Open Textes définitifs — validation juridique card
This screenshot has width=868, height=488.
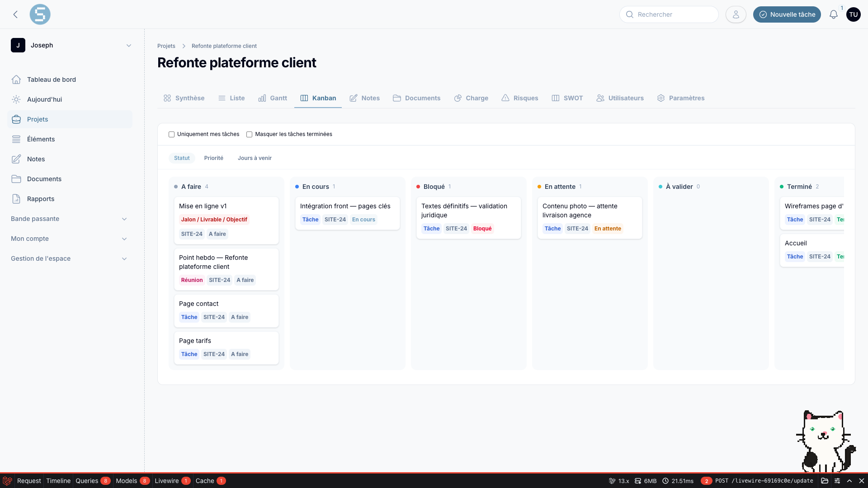(468, 218)
